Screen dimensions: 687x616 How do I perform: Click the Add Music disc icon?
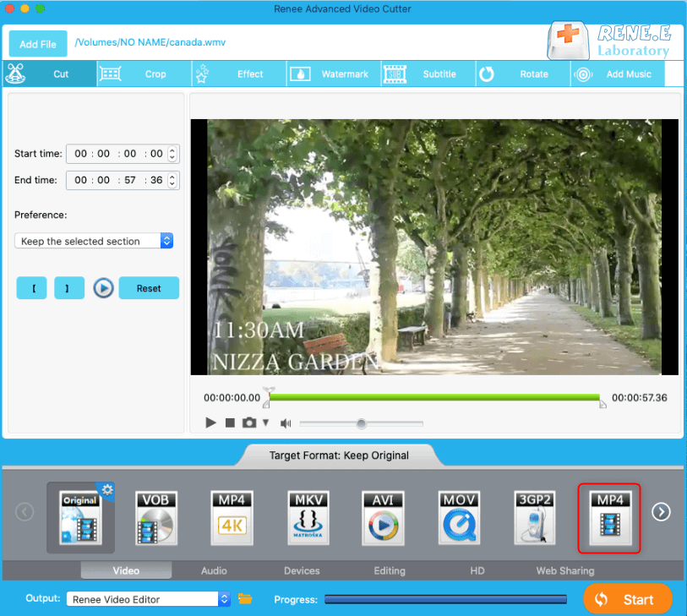(x=583, y=74)
